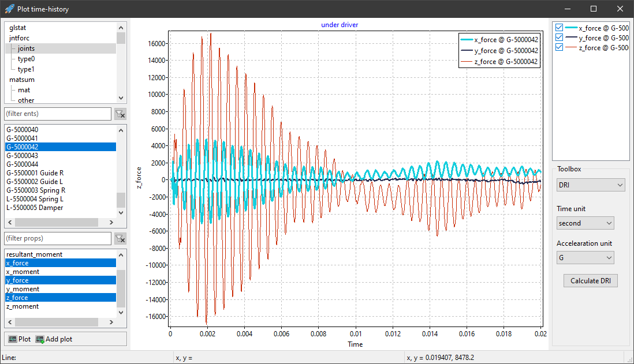634x364 pixels.
Task: Click the filter ents input field
Action: [x=58, y=114]
